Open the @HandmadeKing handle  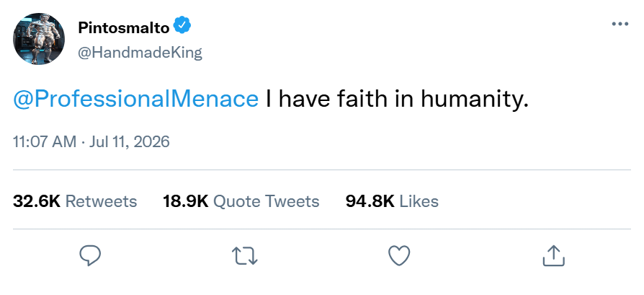(x=140, y=53)
